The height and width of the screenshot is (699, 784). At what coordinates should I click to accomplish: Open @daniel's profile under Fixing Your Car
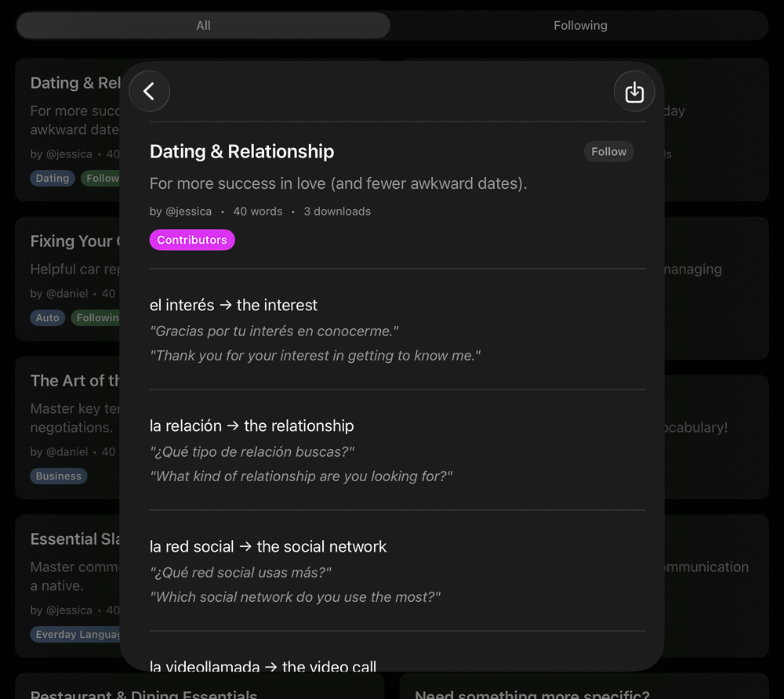65,293
